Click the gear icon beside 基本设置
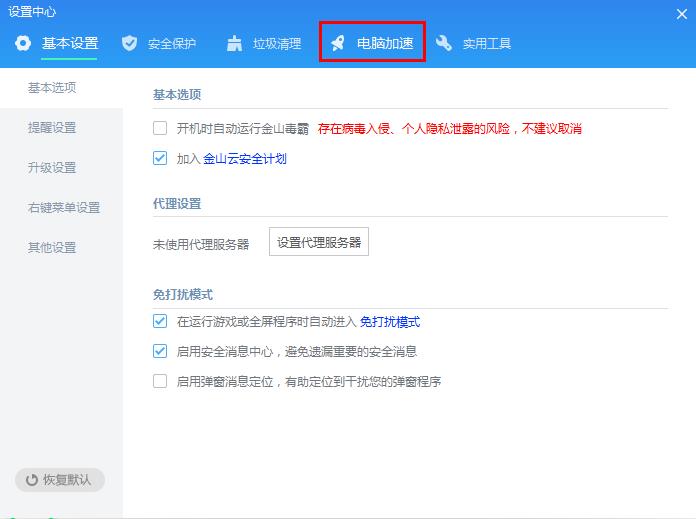This screenshot has height=519, width=696. (x=23, y=43)
